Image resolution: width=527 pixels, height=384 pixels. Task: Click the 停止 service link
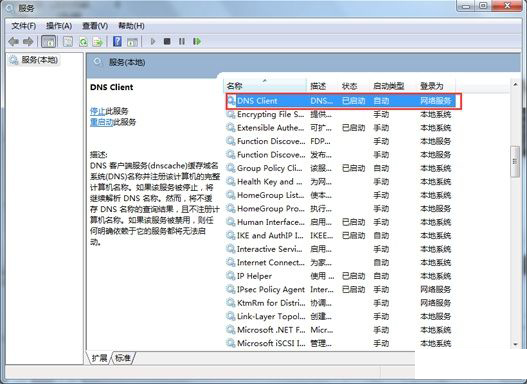click(x=97, y=111)
